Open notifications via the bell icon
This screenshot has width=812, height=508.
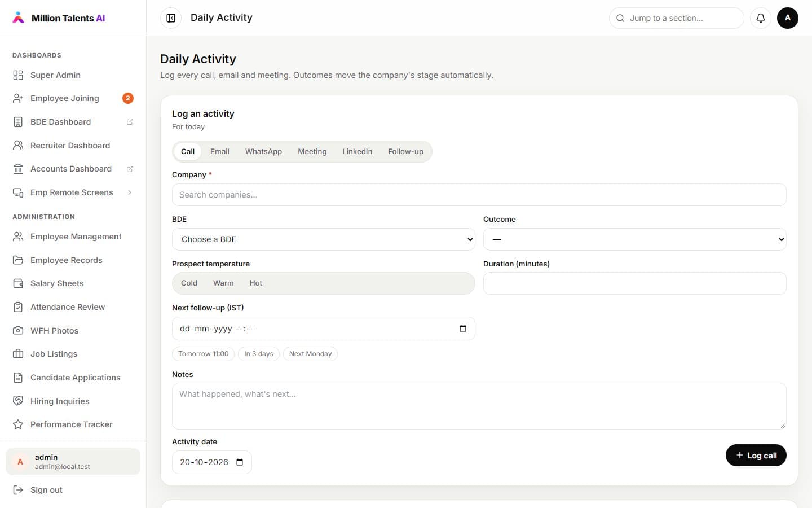(761, 18)
